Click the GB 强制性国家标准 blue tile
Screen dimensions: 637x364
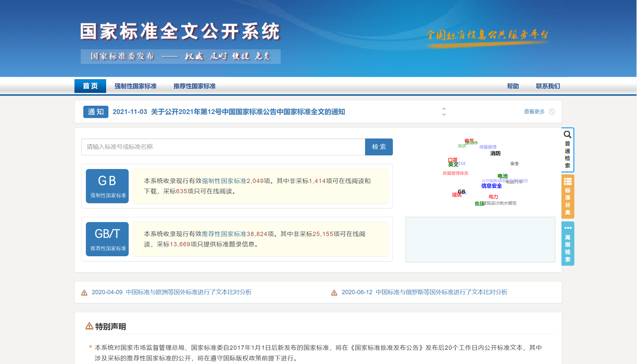(x=107, y=186)
